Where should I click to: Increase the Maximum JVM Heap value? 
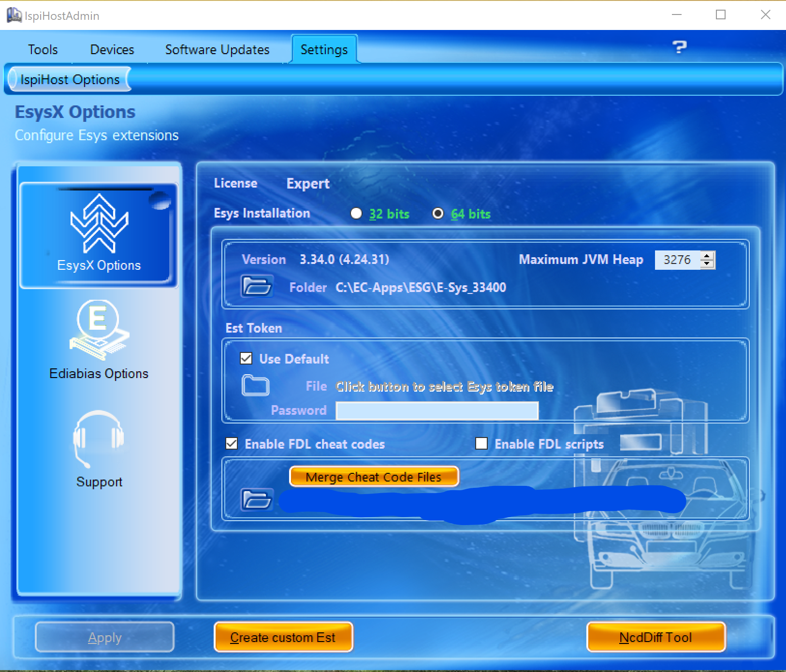click(x=707, y=255)
